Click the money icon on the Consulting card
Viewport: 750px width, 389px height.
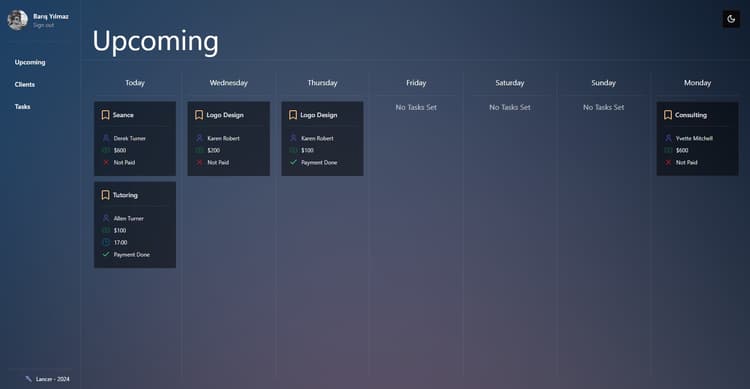click(668, 150)
